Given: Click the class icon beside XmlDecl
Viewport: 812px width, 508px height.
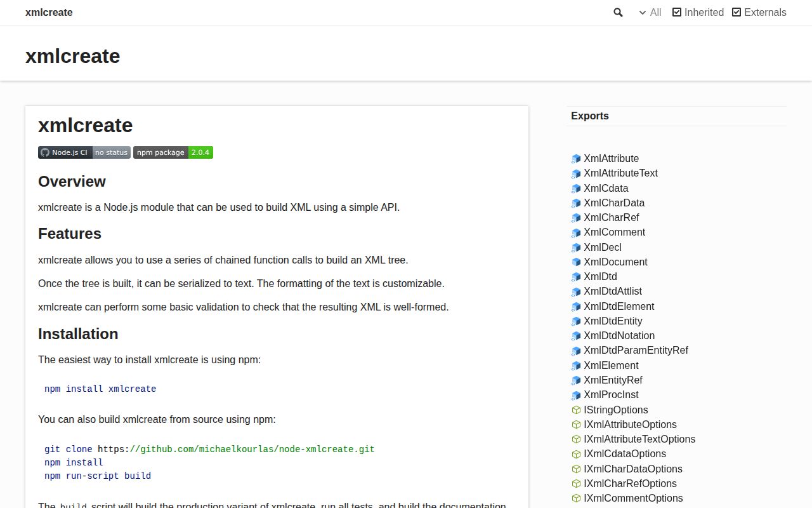Looking at the screenshot, I should coord(576,248).
